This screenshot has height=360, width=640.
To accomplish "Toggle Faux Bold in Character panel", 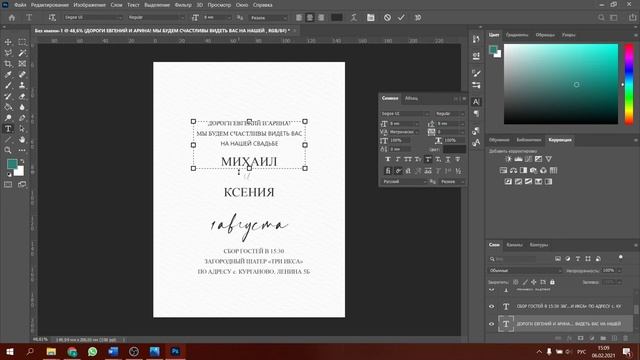I will click(388, 159).
